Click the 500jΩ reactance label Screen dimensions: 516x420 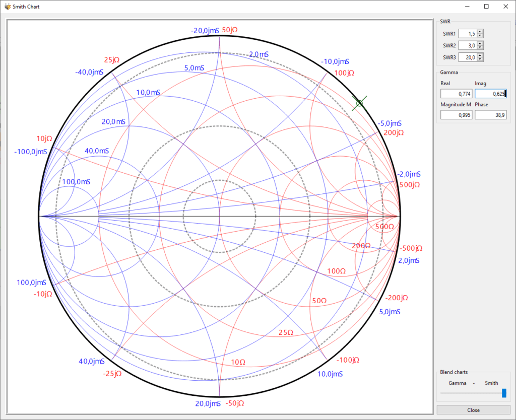(x=410, y=185)
